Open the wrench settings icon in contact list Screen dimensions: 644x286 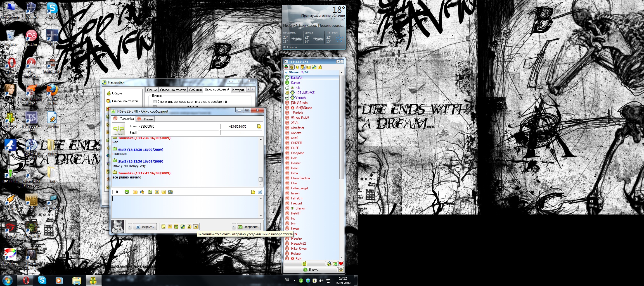[x=314, y=67]
